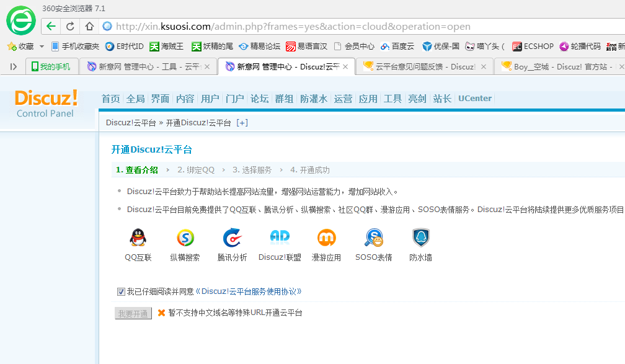625x364 pixels.
Task: Click inside the address bar
Action: point(248,27)
